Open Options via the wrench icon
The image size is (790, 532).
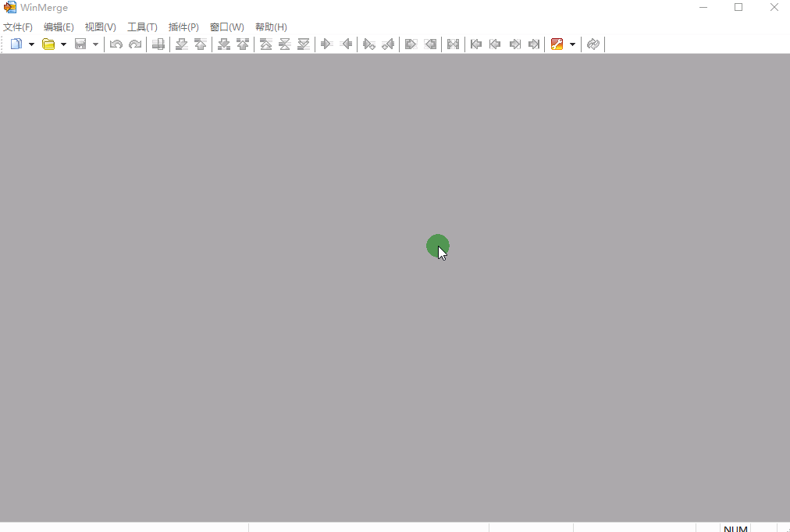[x=557, y=44]
